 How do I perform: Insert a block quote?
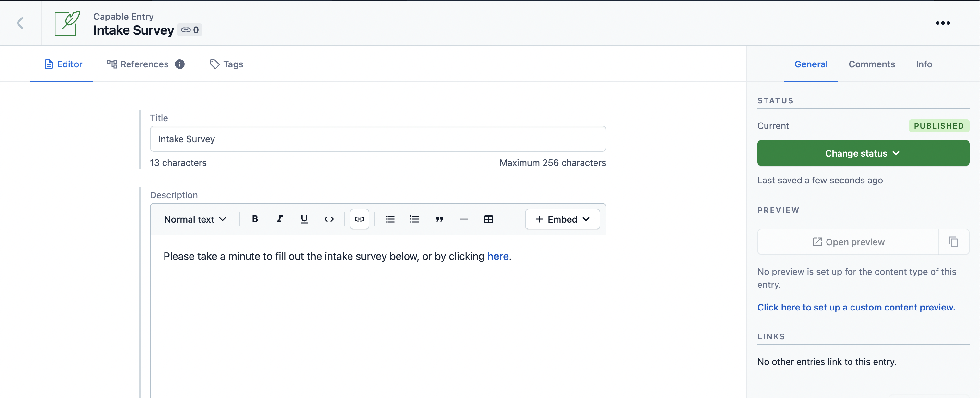point(439,219)
